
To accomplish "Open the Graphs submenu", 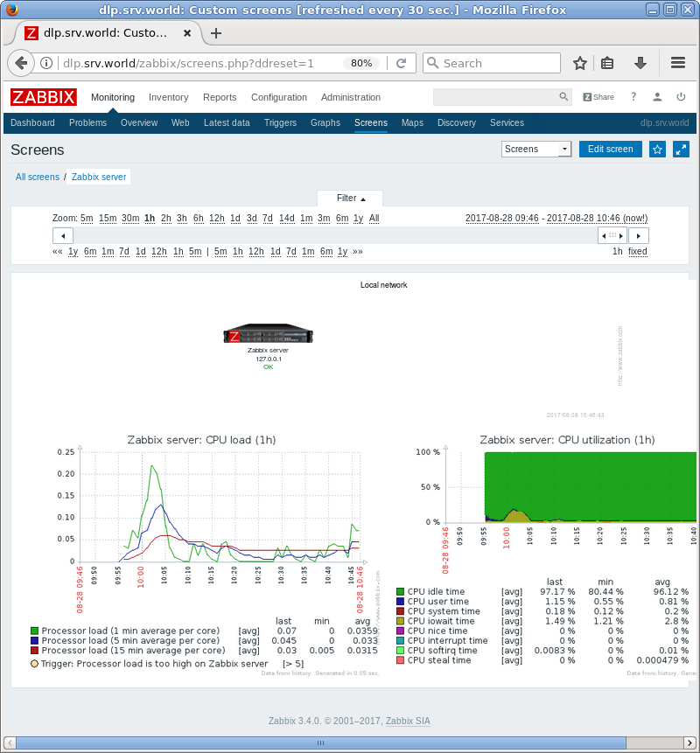I will (325, 123).
